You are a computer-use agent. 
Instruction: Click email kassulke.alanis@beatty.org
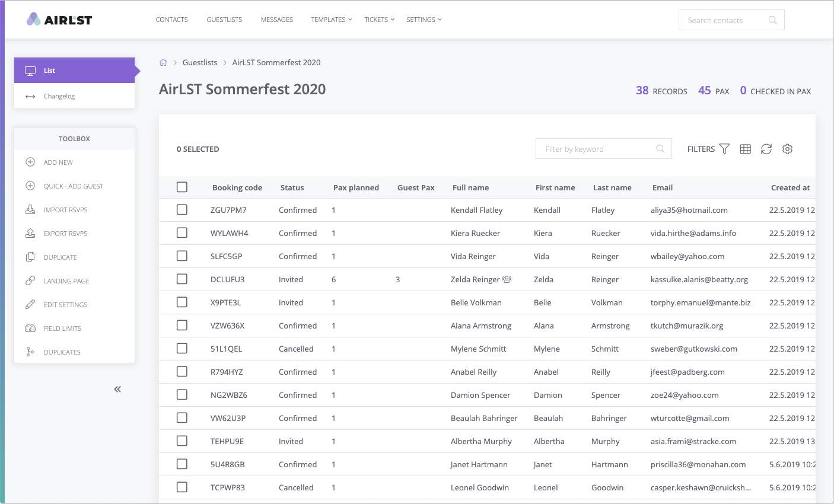pos(699,279)
